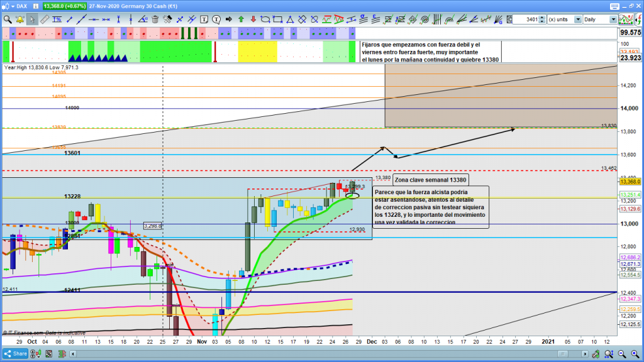The image size is (644, 362).
Task: Click the Share button
Action: [15, 353]
